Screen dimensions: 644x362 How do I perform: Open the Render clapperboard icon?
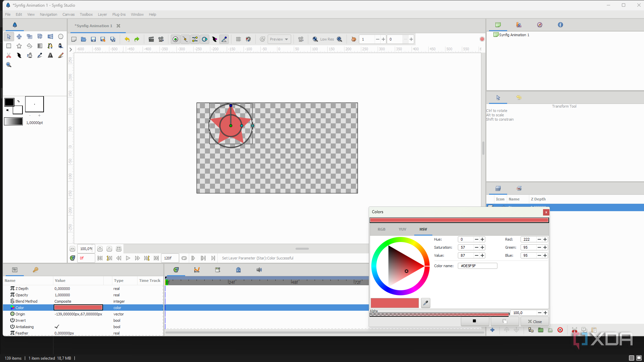click(x=151, y=39)
